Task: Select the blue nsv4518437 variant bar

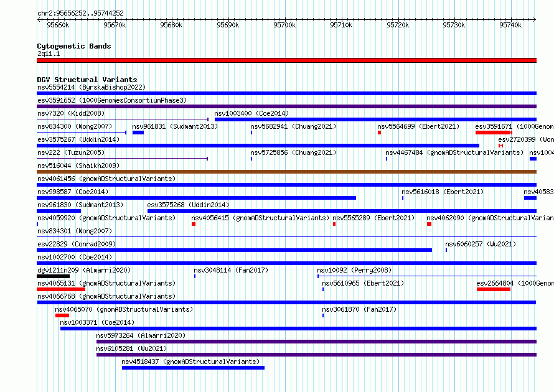Action: point(193,368)
